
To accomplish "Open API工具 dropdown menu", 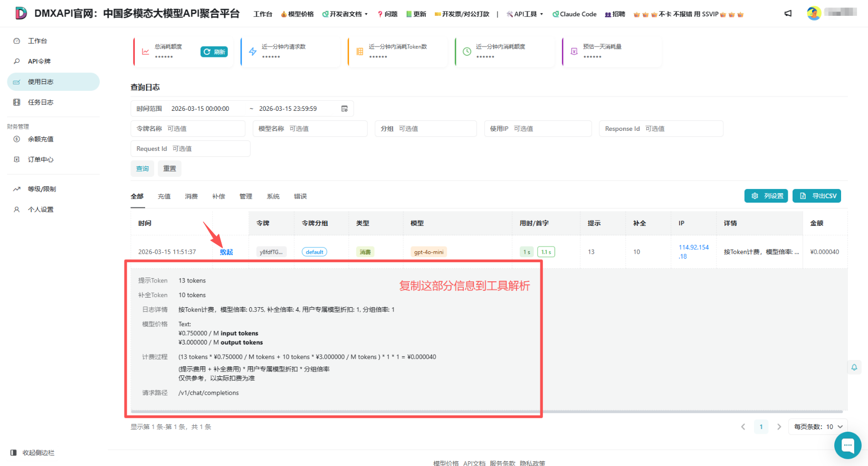I will tap(524, 14).
